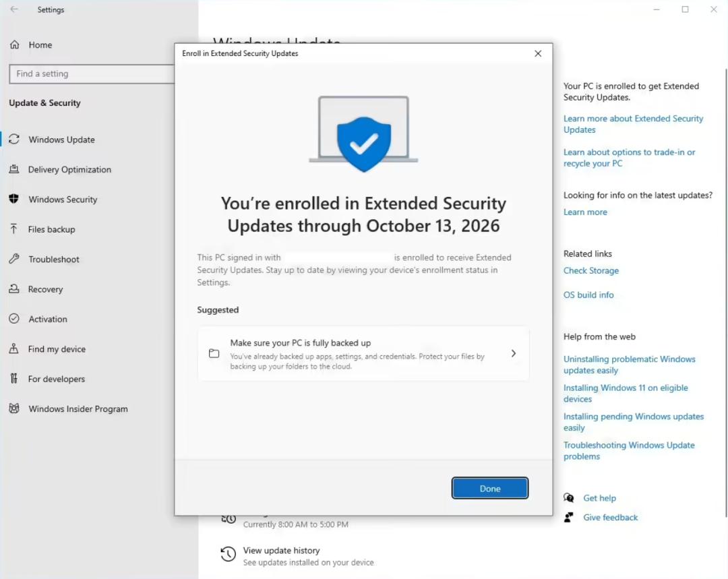Click the Give feedback icon

570,517
